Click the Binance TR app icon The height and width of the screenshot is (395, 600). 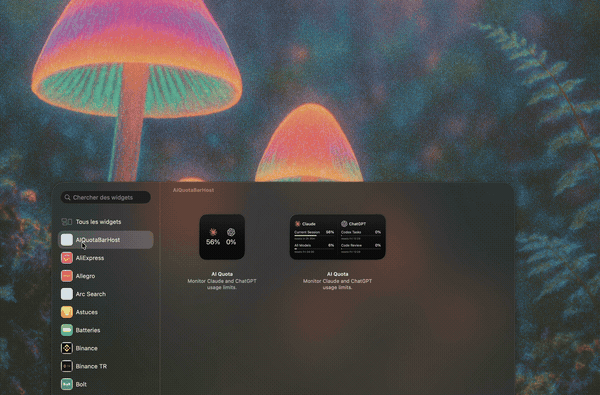coord(67,366)
